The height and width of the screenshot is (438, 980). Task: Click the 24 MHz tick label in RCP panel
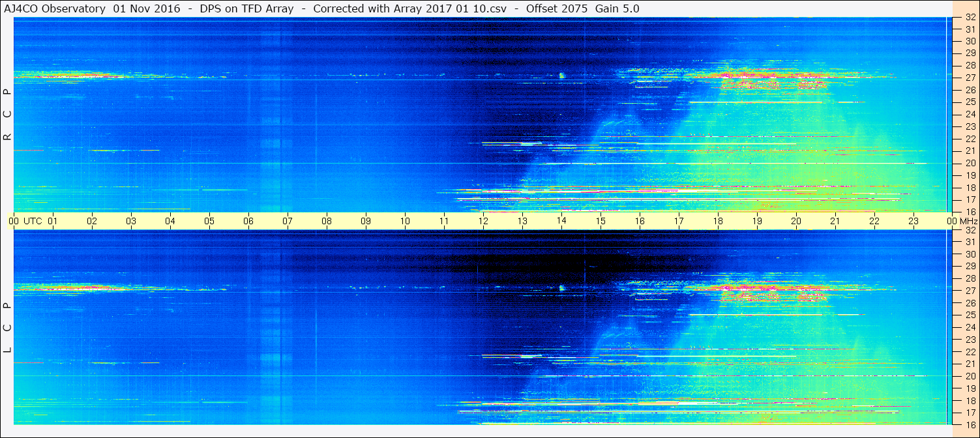pos(970,114)
